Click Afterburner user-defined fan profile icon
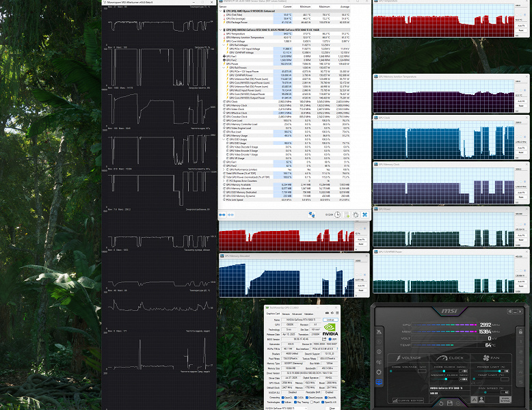The image size is (532, 410). [x=481, y=400]
